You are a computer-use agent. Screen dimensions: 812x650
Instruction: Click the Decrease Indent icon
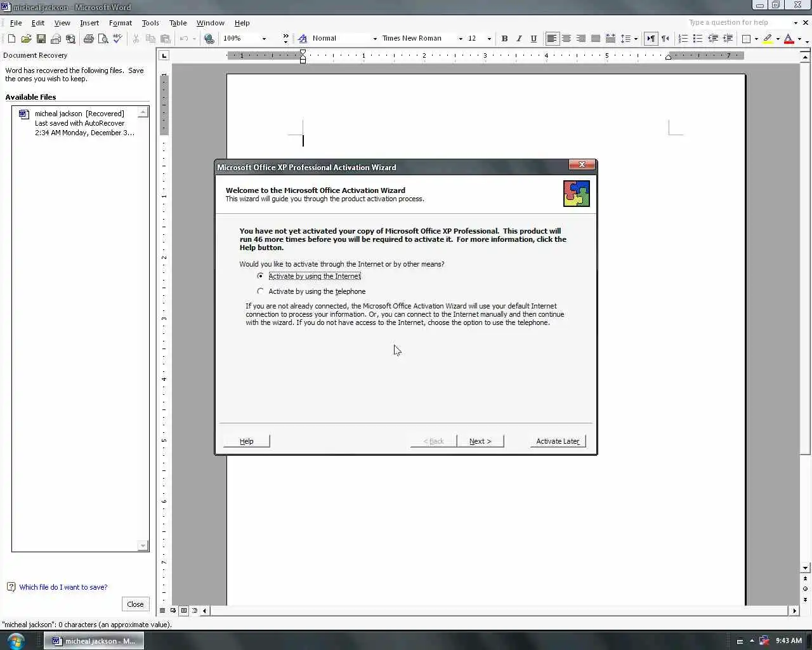pyautogui.click(x=712, y=39)
